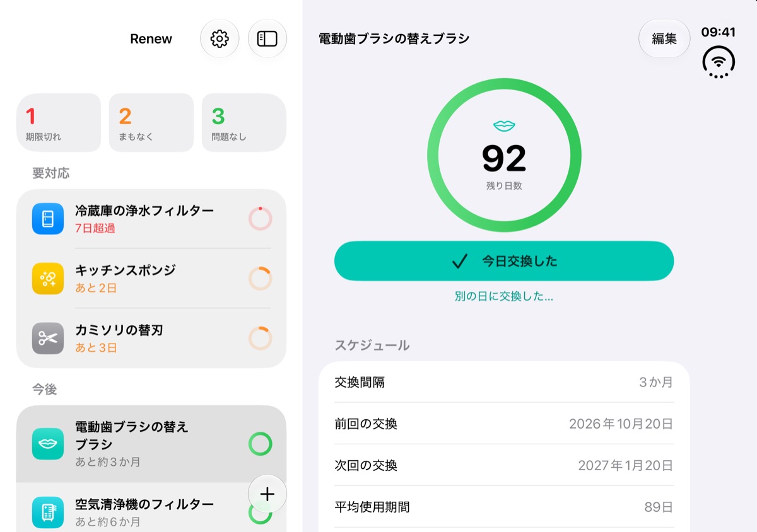The image size is (757, 532).
Task: Tap the 3か月 interval value
Action: click(656, 382)
